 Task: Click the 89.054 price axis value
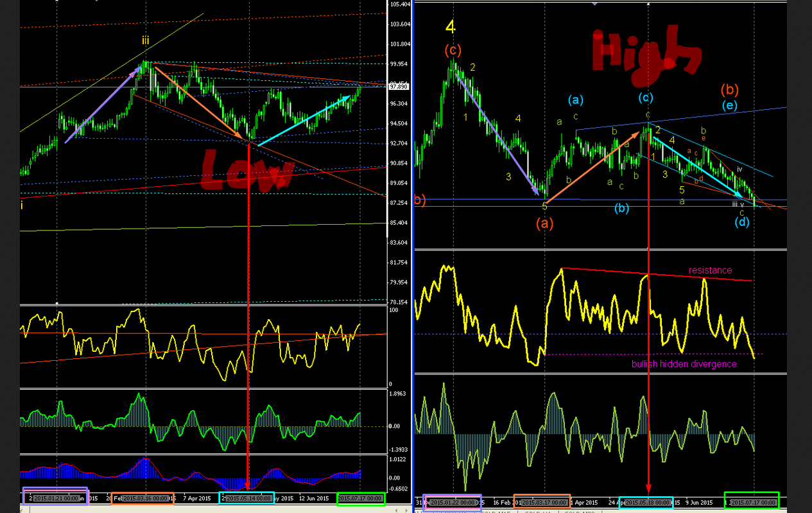coord(400,183)
